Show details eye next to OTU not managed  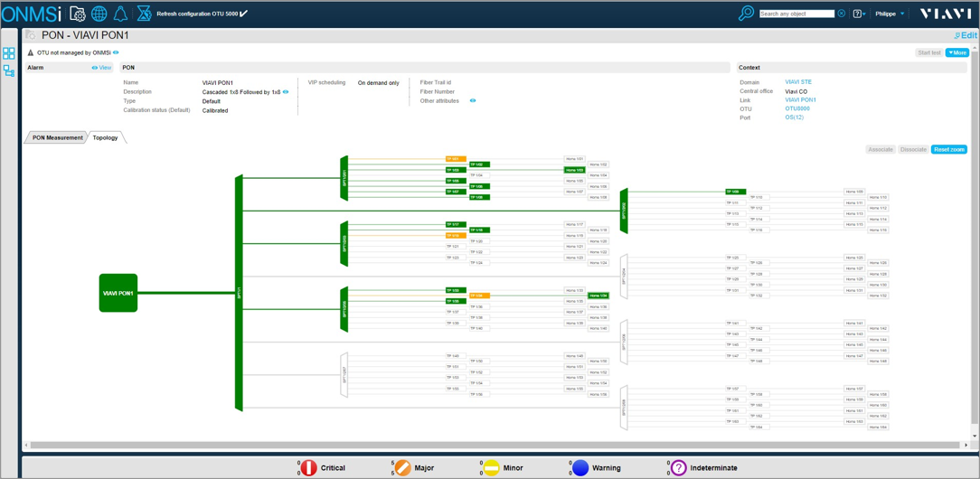click(x=116, y=53)
